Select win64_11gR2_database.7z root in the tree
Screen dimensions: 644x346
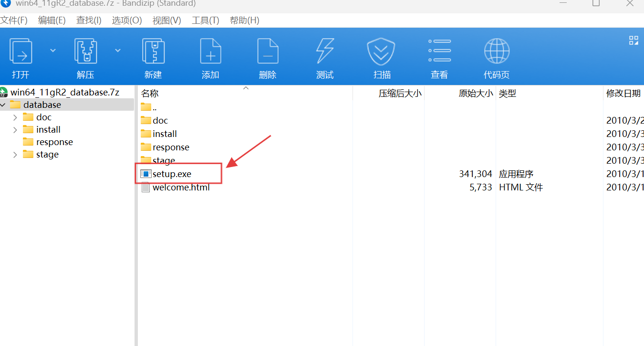(65, 92)
